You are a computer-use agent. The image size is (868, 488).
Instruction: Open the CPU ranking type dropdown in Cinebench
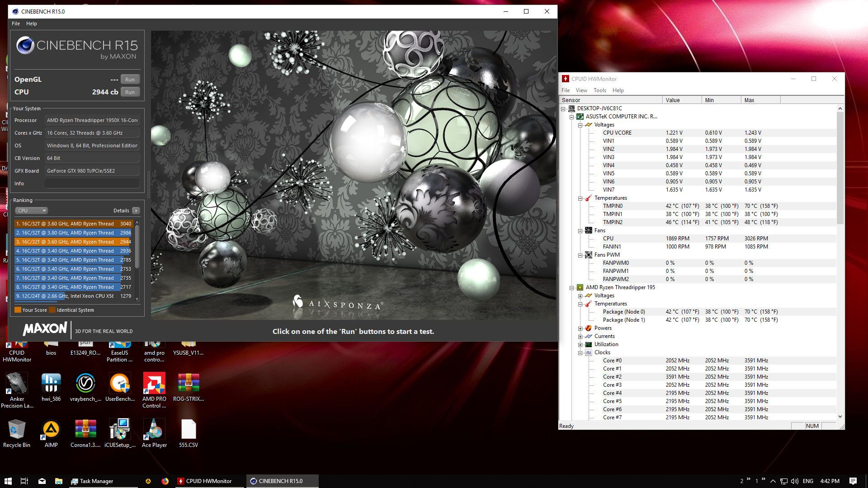tap(31, 211)
